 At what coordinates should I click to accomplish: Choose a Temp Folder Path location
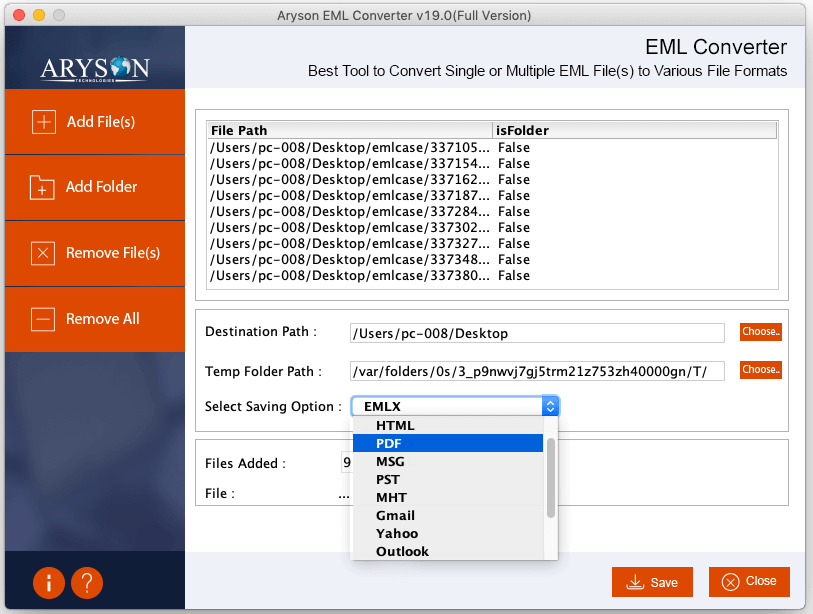point(761,370)
